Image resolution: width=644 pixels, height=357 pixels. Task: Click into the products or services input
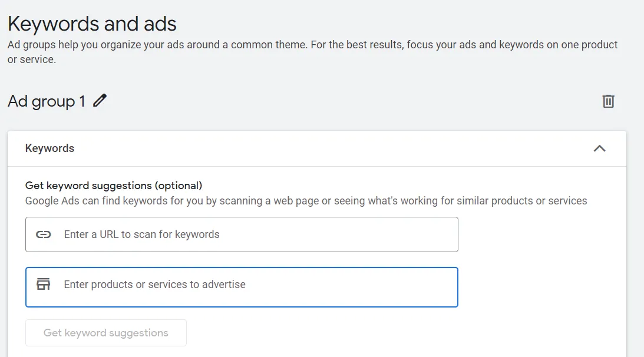tap(242, 287)
